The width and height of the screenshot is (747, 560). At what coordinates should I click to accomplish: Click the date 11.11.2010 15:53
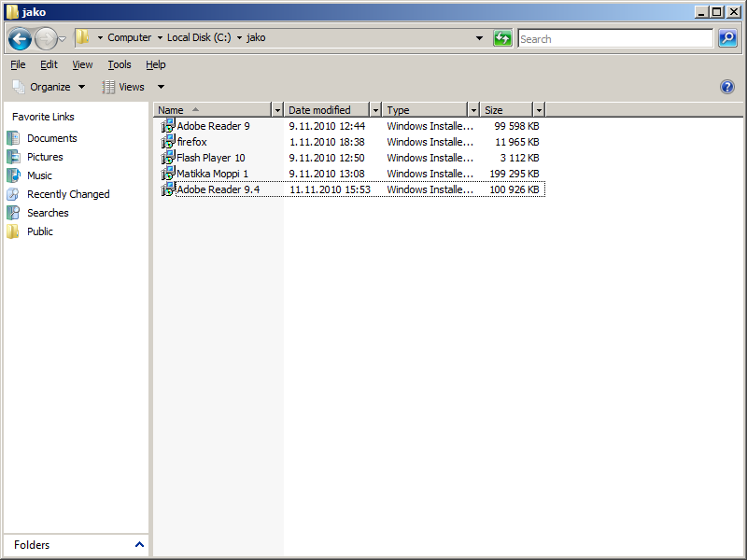pos(330,189)
